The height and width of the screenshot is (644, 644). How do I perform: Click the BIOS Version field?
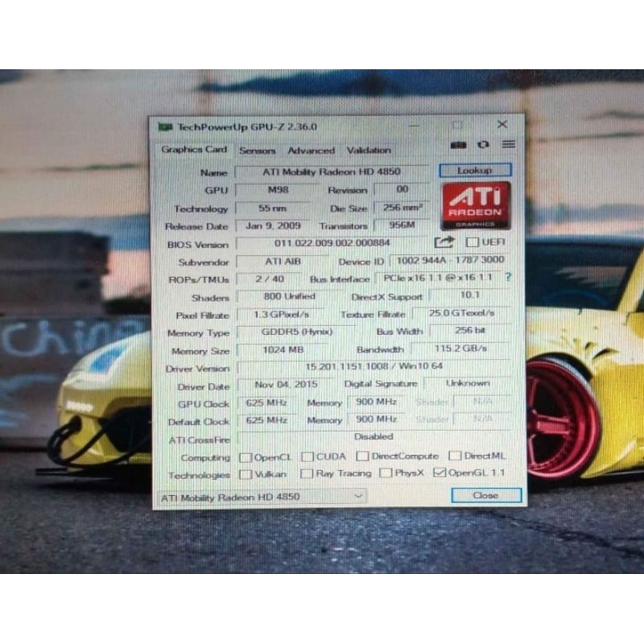[x=332, y=243]
